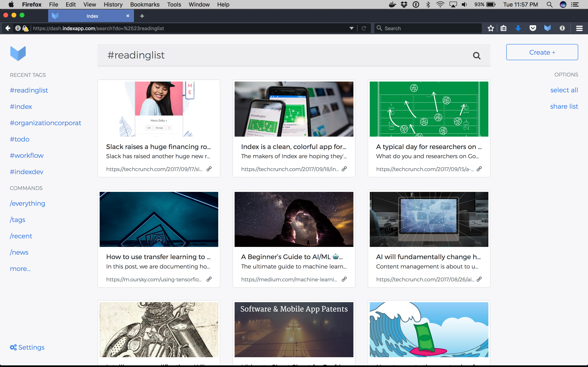This screenshot has width=588, height=367.
Task: Click the Pocket toolbar icon
Action: point(533,28)
